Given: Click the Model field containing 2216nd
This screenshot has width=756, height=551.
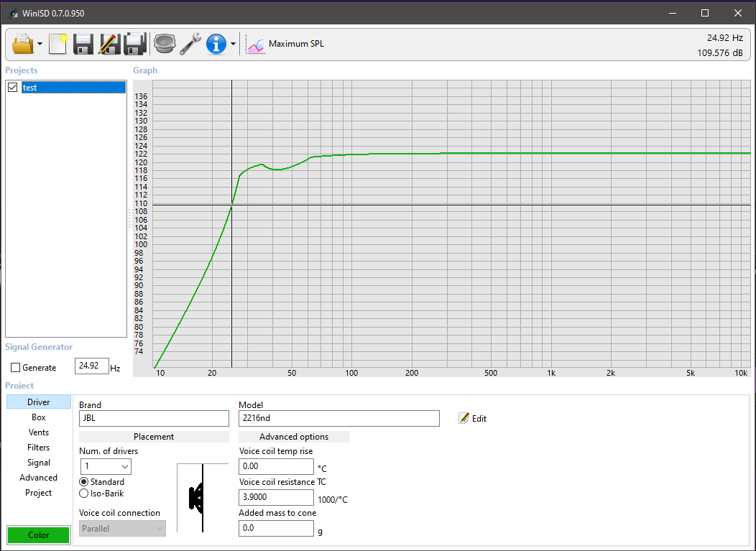Looking at the screenshot, I should click(x=339, y=418).
